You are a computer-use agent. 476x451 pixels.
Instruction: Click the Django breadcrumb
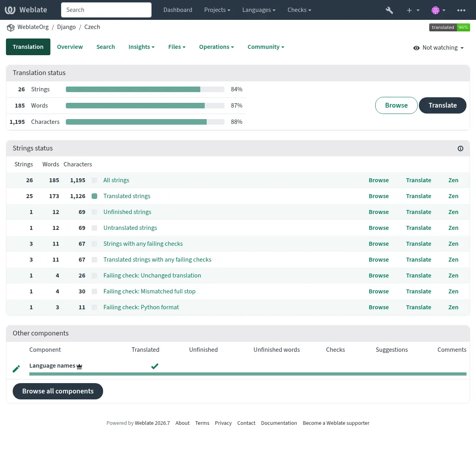pyautogui.click(x=66, y=27)
